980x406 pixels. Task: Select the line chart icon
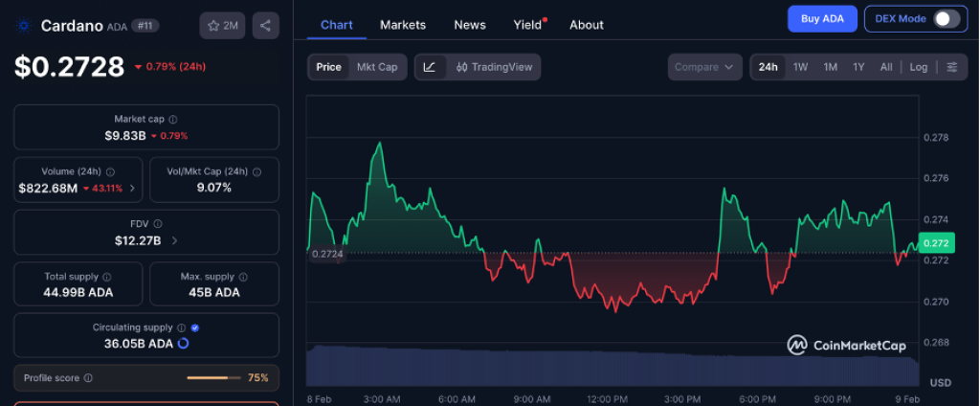tap(430, 67)
